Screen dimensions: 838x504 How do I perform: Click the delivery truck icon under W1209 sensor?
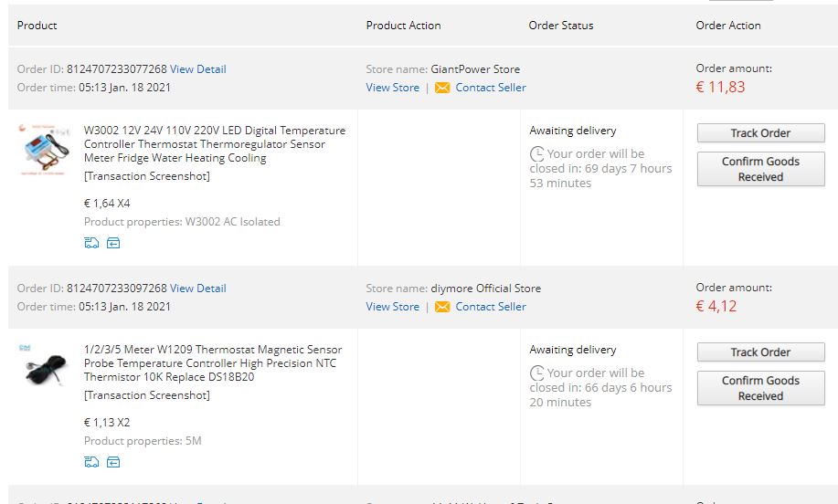pyautogui.click(x=91, y=462)
